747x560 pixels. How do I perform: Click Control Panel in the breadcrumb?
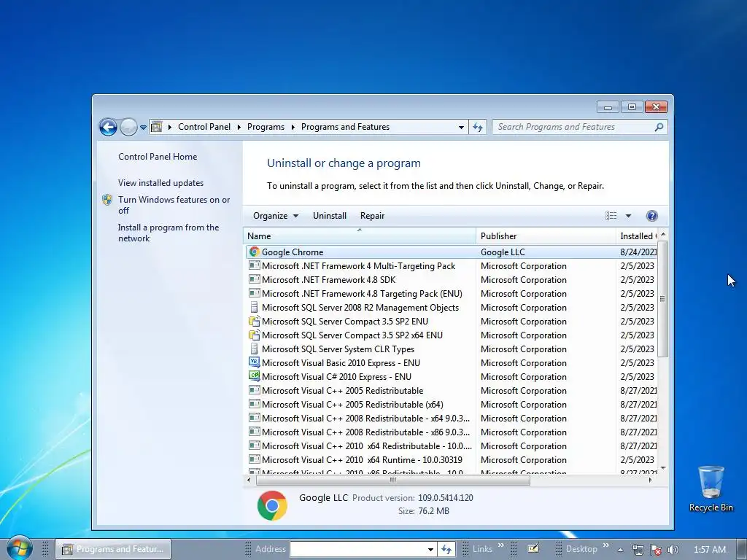(x=204, y=127)
